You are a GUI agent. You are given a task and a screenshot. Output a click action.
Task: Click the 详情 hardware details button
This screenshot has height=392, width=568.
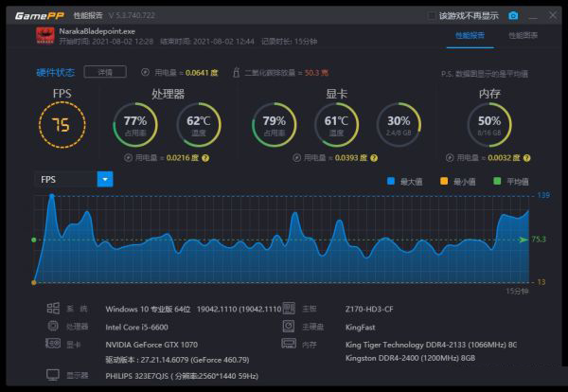[105, 72]
